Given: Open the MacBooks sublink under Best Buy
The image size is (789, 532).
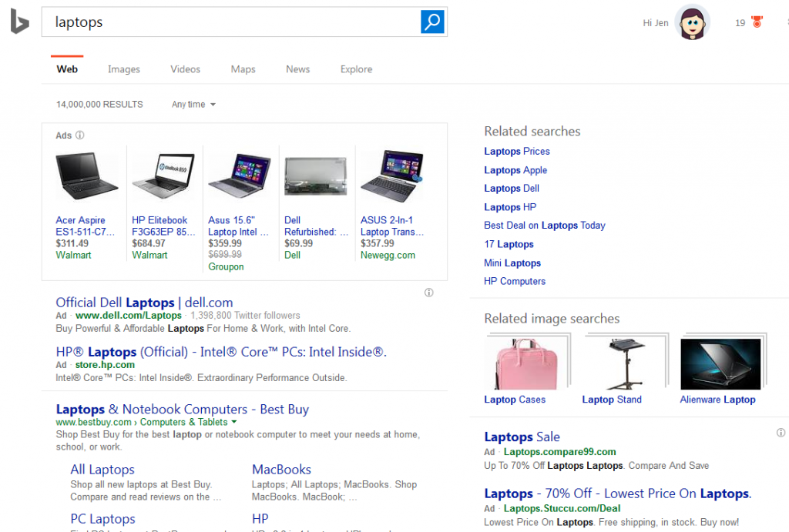Looking at the screenshot, I should click(281, 470).
